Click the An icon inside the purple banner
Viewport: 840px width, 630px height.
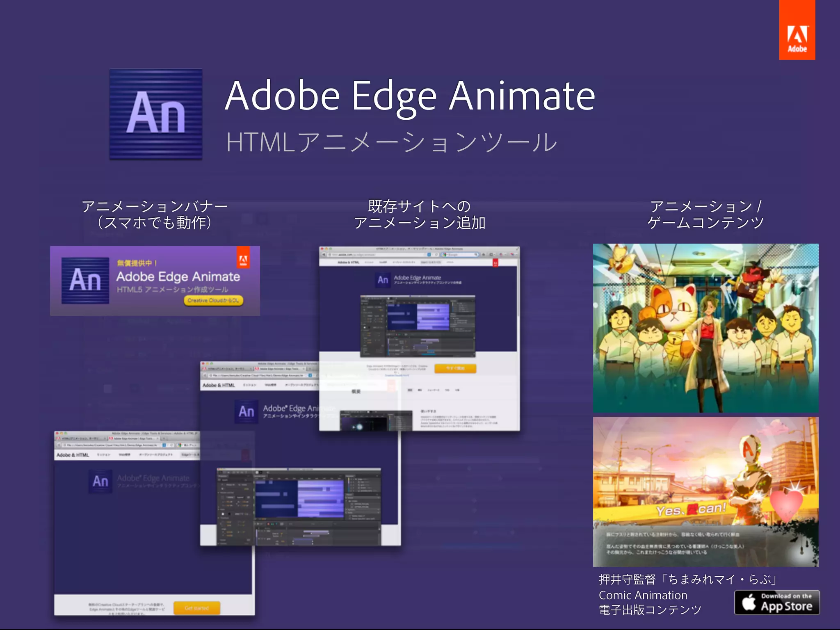[85, 281]
